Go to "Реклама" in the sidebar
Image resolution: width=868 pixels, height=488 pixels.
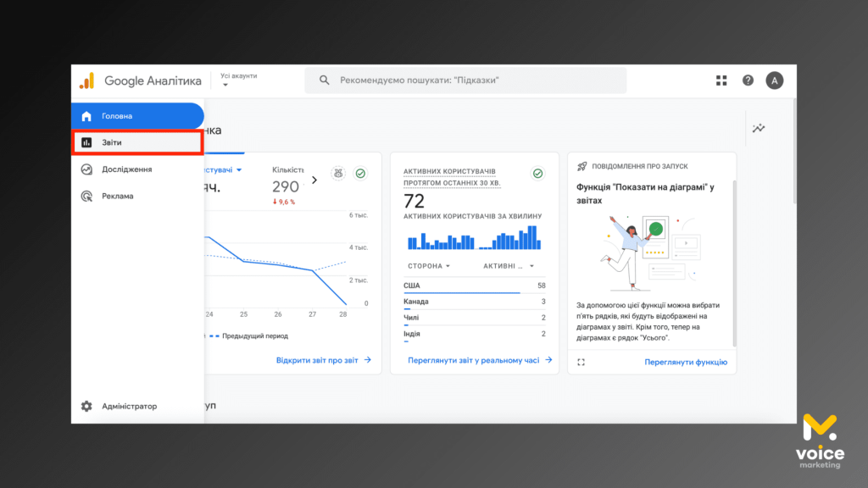pos(117,196)
